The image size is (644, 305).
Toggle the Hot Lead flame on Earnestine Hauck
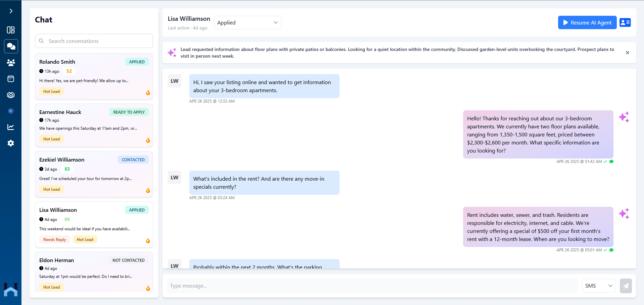click(x=148, y=140)
